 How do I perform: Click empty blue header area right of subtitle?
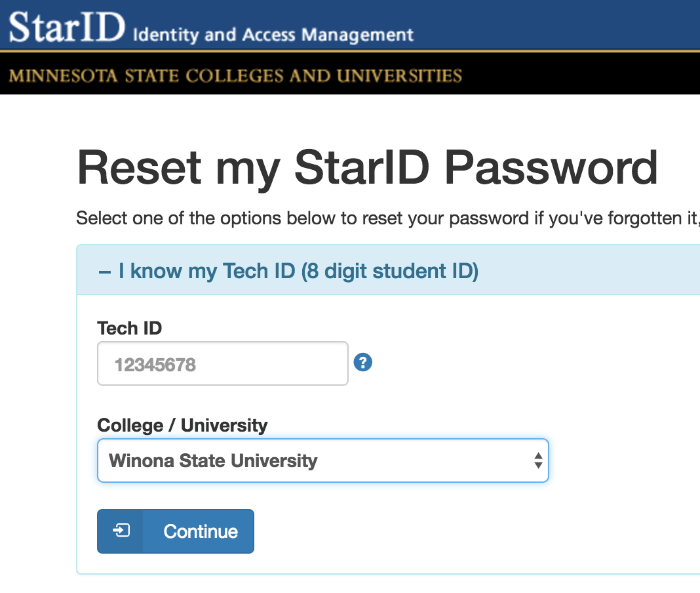(557, 25)
